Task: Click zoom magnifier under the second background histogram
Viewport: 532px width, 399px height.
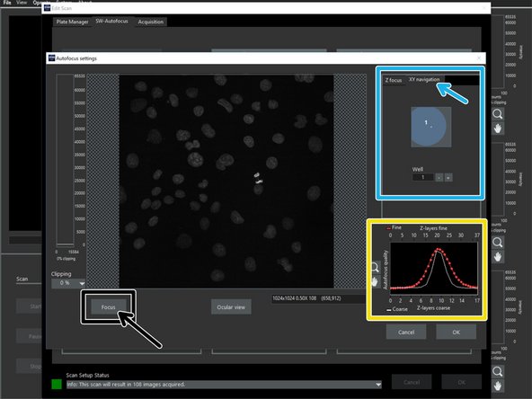Action: pyautogui.click(x=498, y=243)
